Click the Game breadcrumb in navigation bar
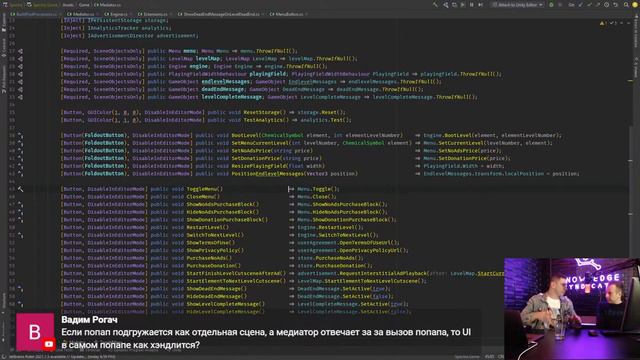Viewport: 640px width, 360px height. [x=84, y=5]
